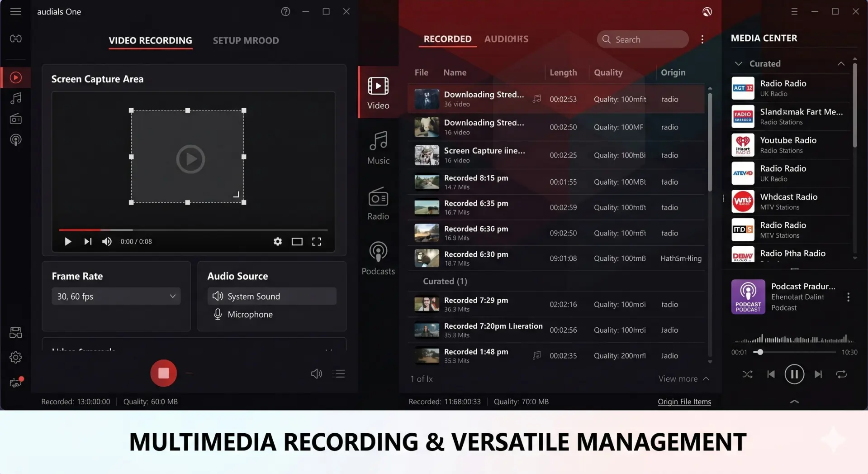Pause playback in Media Center
The height and width of the screenshot is (474, 868).
(794, 374)
